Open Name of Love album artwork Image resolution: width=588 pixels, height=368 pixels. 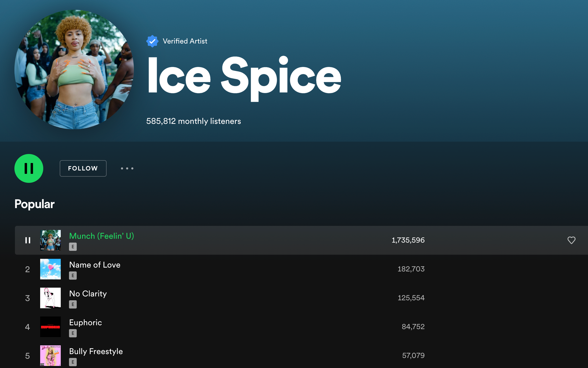click(50, 269)
